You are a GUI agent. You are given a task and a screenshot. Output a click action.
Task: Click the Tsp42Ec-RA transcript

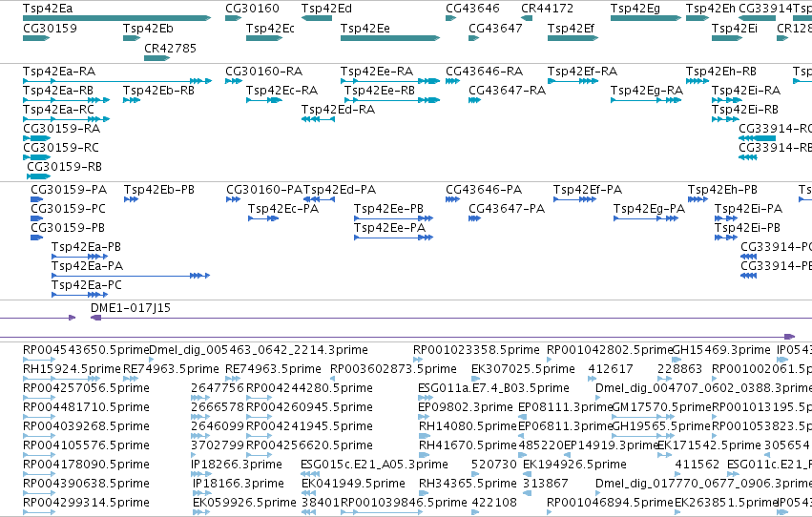point(264,100)
